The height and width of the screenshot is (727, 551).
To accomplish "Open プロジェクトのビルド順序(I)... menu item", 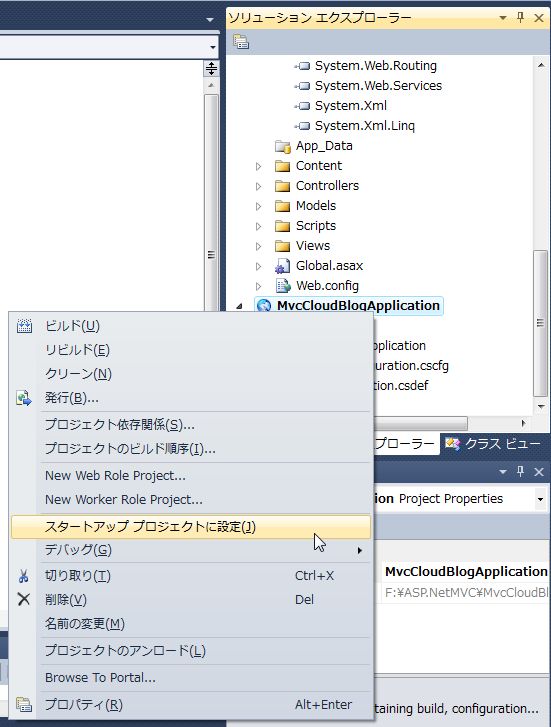I will (191, 449).
